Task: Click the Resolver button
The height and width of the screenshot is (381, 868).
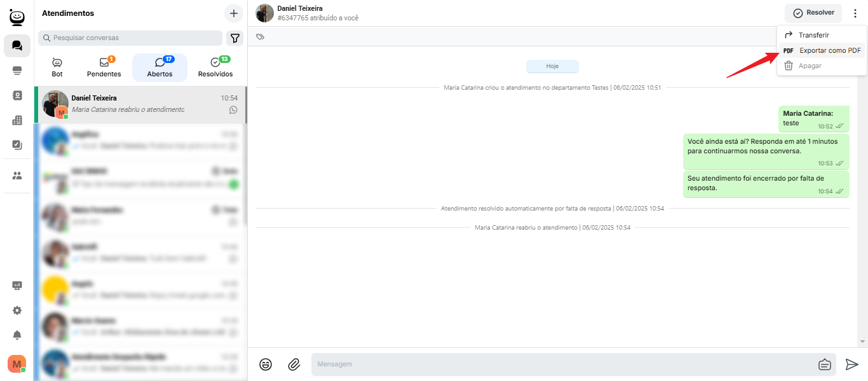Action: [x=813, y=13]
